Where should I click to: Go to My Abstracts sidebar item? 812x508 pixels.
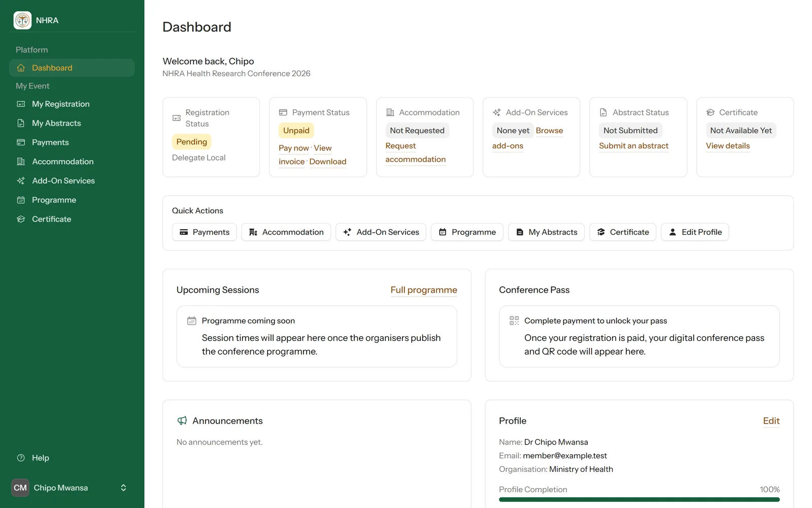[x=72, y=123]
